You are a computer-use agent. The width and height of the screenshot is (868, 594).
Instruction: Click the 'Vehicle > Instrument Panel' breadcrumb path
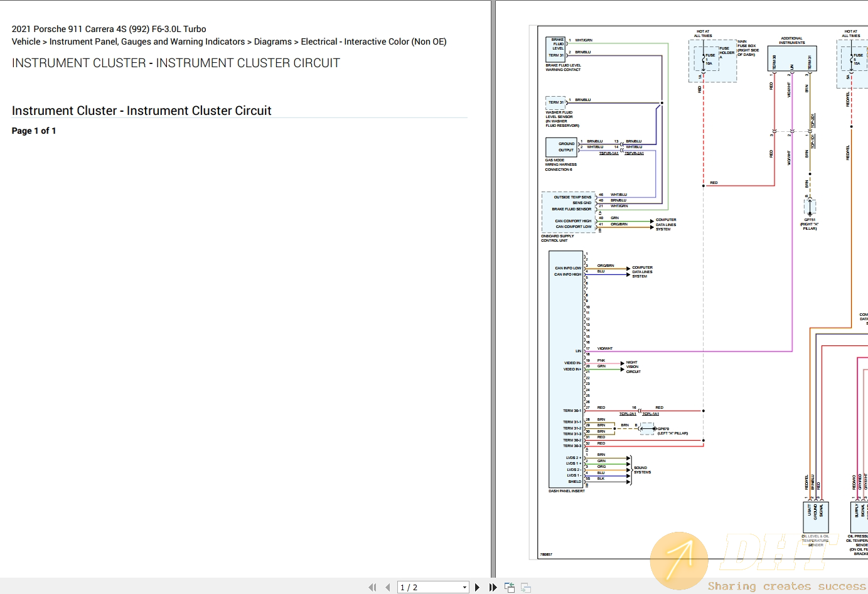[229, 41]
